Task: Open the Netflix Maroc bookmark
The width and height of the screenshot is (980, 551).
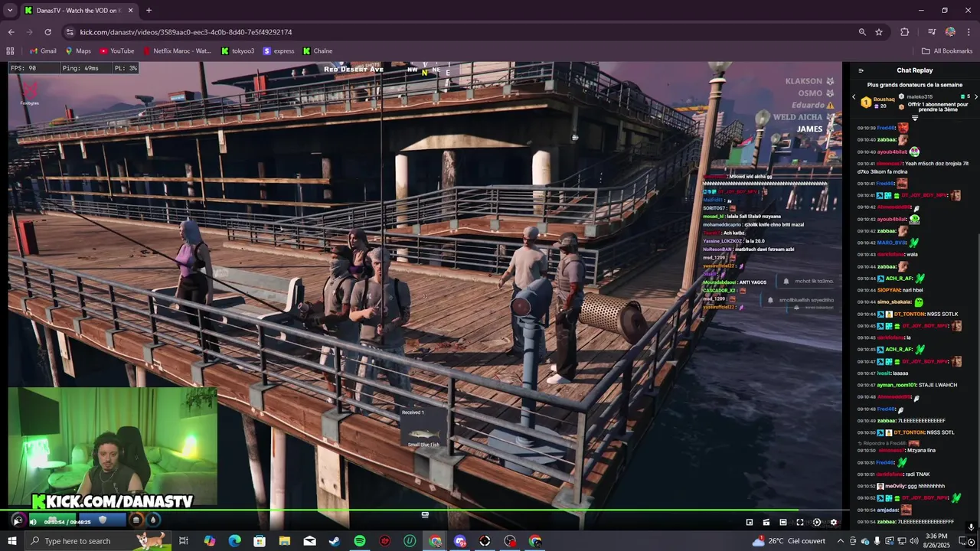Action: 177,51
